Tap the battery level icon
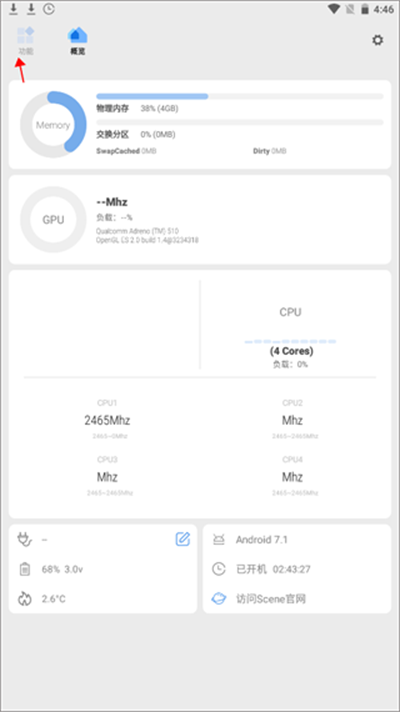This screenshot has width=400, height=712. click(x=25, y=569)
